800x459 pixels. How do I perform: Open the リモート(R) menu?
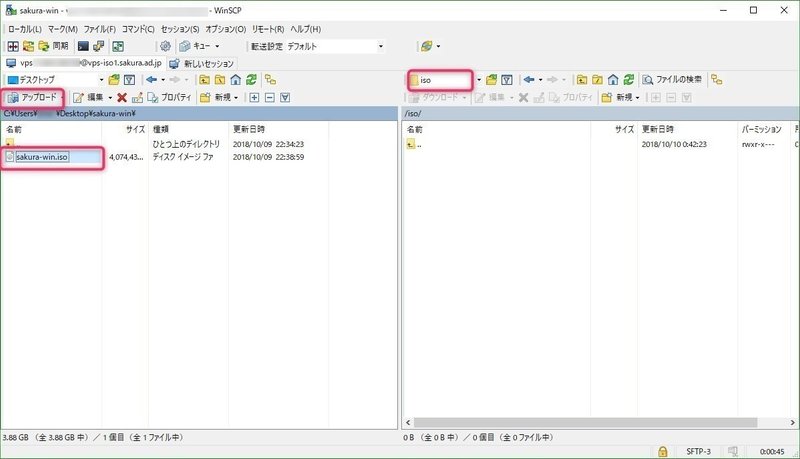(268, 29)
